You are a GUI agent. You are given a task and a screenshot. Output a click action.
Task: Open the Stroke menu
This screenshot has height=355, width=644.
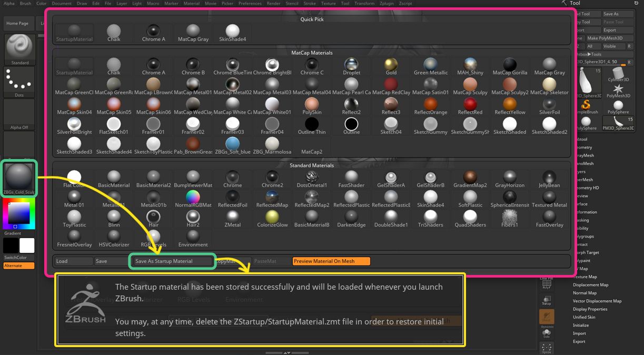(x=310, y=3)
